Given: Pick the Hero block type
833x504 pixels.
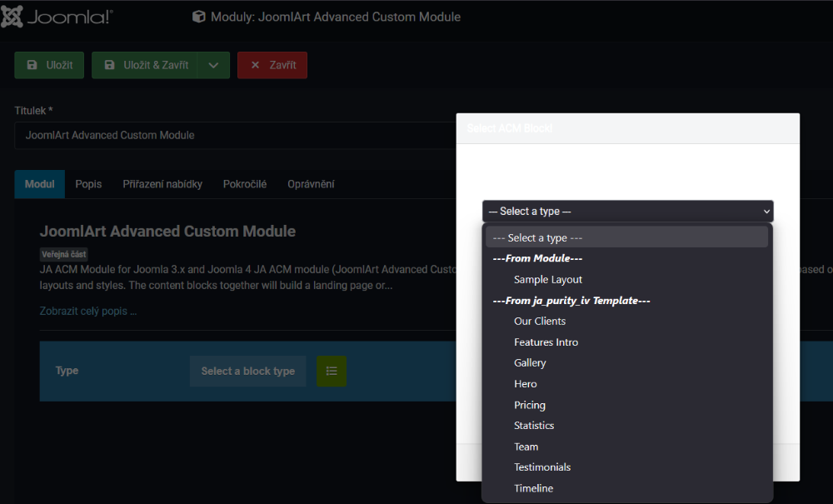Looking at the screenshot, I should [x=526, y=384].
